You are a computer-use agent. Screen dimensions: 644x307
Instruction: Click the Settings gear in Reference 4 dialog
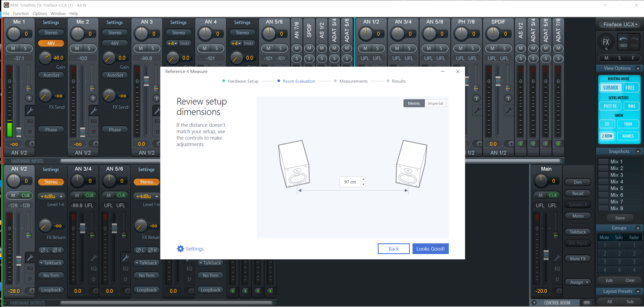point(180,249)
